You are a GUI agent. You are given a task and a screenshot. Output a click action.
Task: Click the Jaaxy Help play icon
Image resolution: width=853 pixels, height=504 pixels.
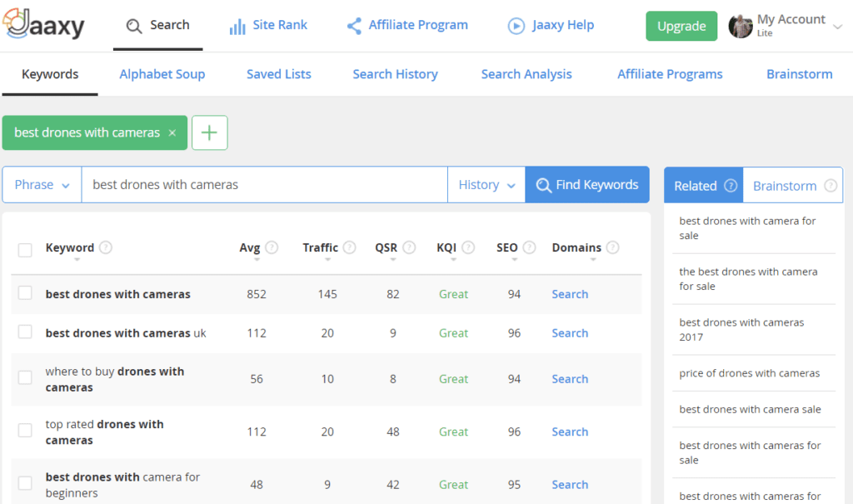tap(516, 26)
